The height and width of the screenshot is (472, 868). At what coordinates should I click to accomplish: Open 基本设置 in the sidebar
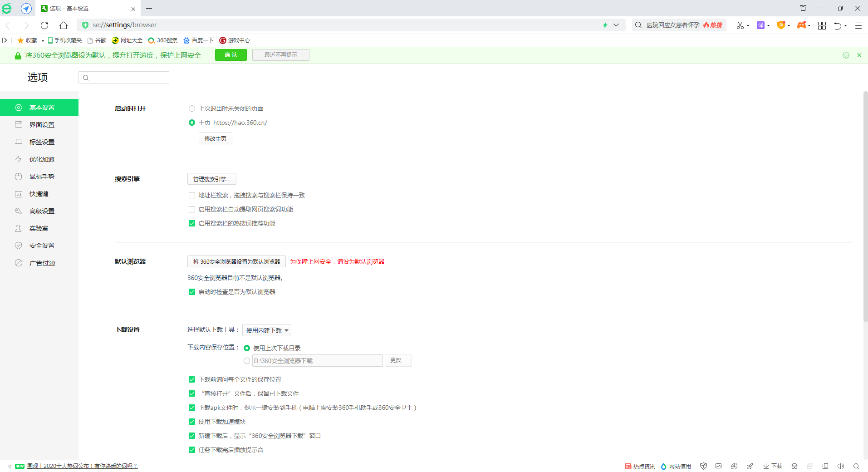pos(39,108)
